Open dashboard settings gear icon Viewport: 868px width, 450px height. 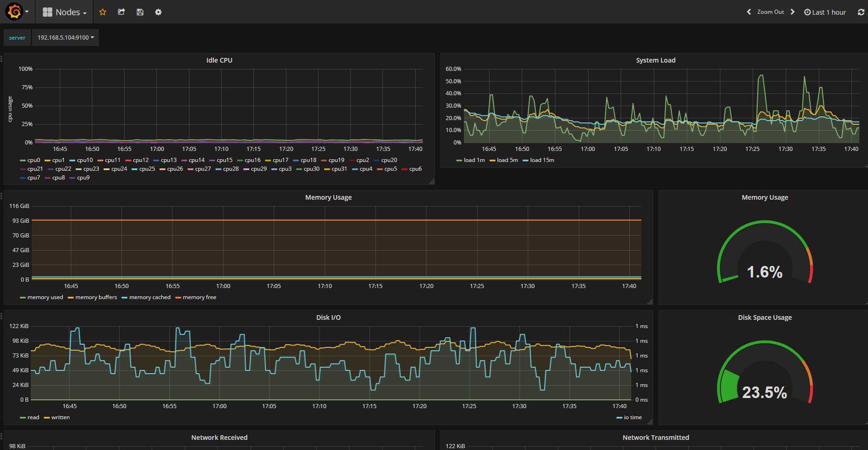pyautogui.click(x=158, y=12)
